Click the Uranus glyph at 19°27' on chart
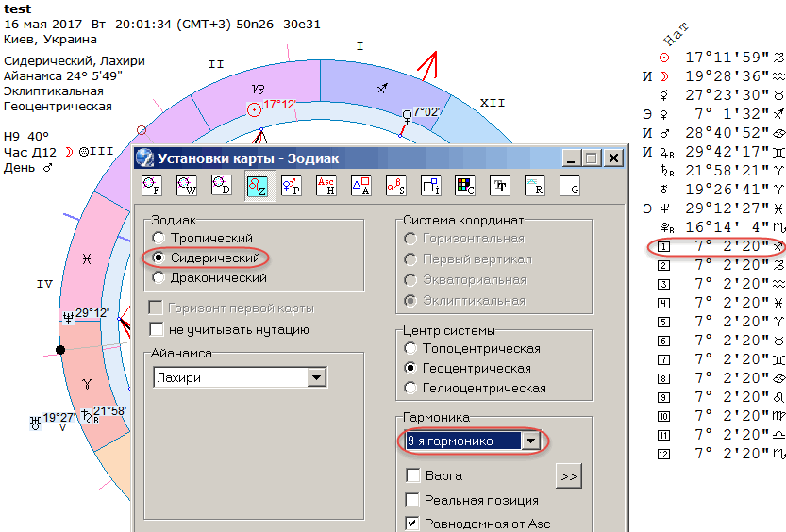 pyautogui.click(x=35, y=423)
